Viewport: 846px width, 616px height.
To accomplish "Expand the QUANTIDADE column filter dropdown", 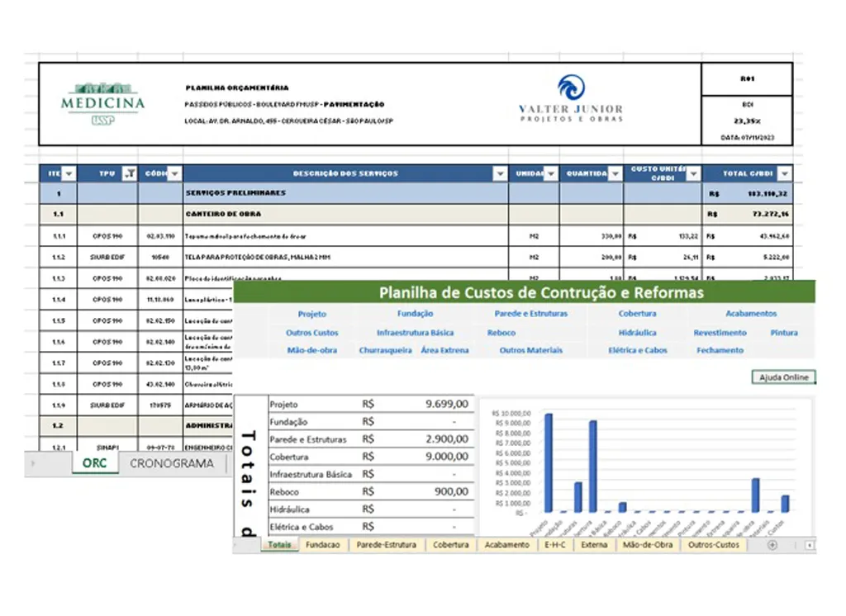I will coord(615,173).
